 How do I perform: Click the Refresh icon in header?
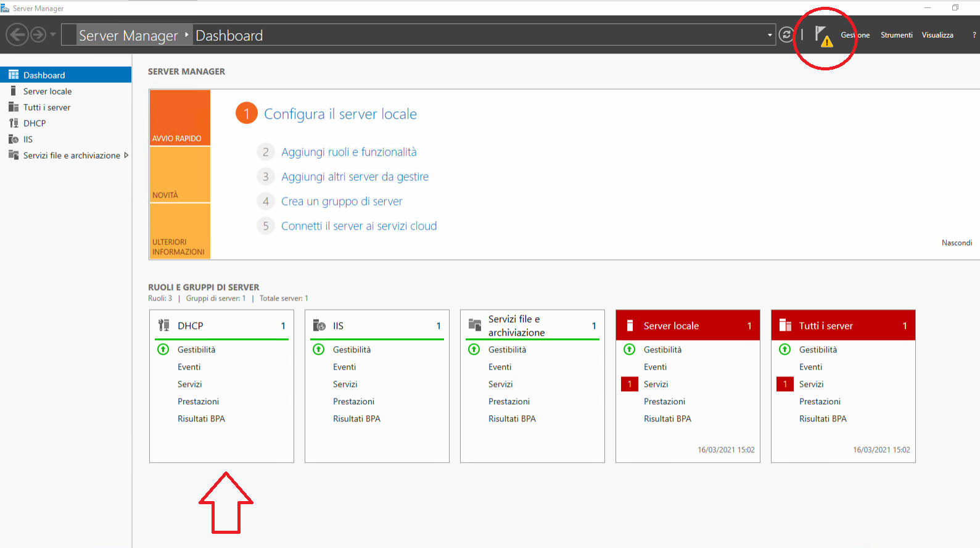pos(786,35)
